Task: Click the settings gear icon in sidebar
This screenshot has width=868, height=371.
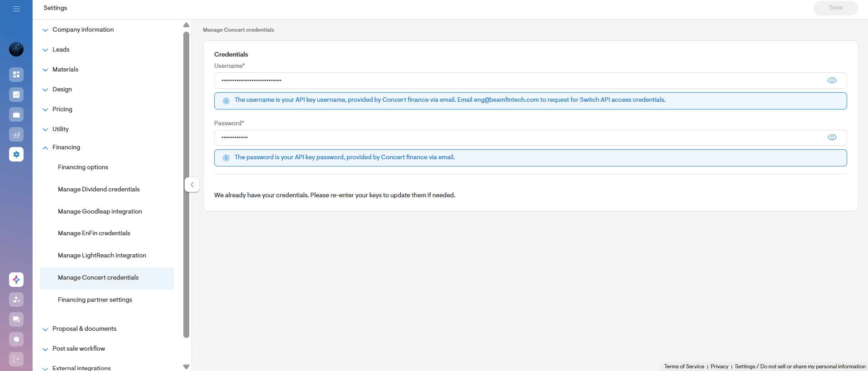Action: pos(16,154)
